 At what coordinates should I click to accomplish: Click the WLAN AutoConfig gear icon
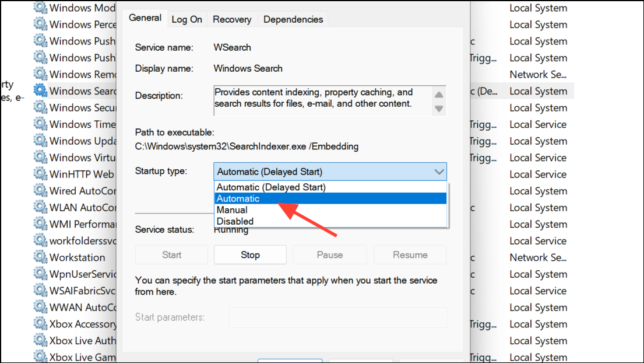coord(40,207)
